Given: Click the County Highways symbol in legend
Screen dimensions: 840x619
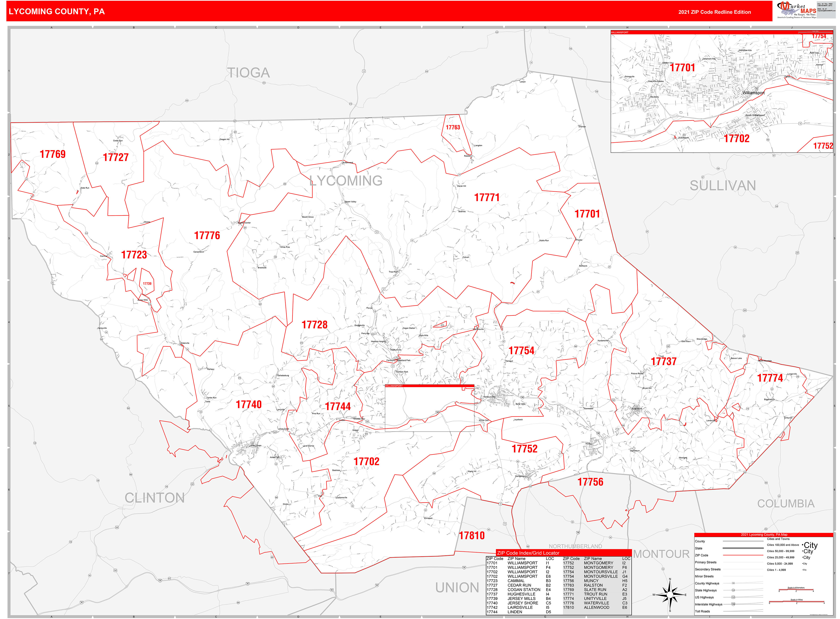Looking at the screenshot, I should 733,583.
